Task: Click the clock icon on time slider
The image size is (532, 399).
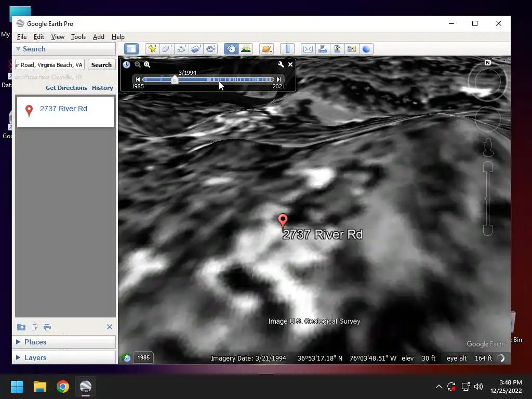Action: tap(127, 64)
